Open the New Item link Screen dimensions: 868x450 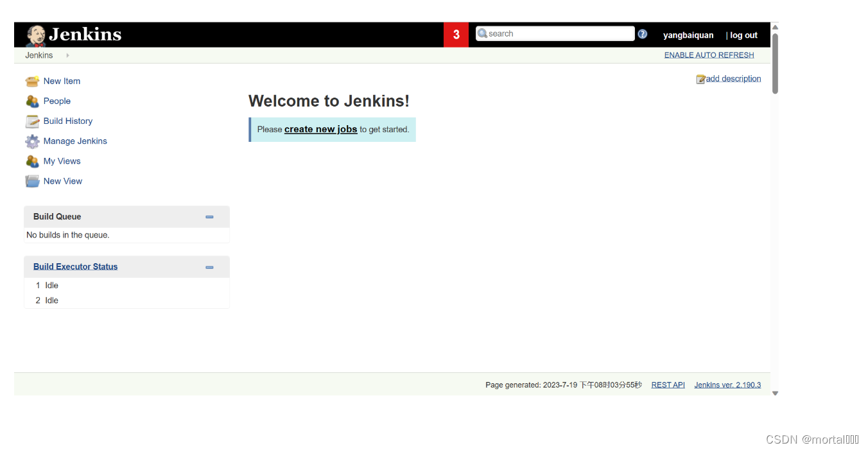point(62,81)
